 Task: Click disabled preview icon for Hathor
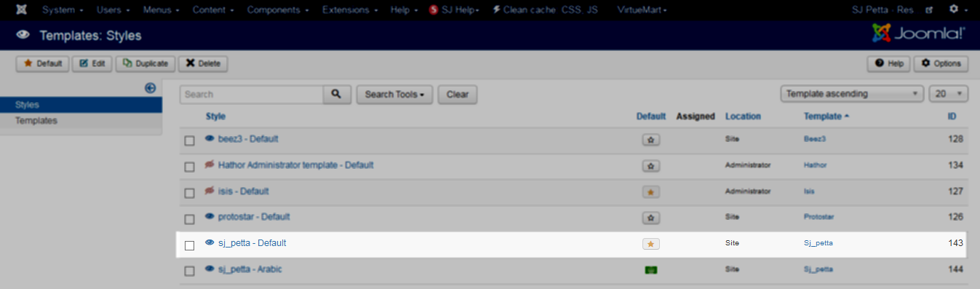point(210,165)
